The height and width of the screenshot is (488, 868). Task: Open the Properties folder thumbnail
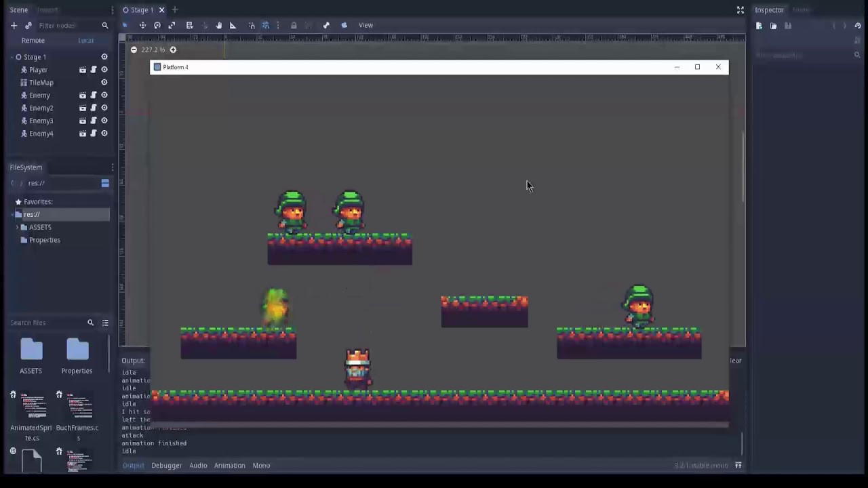click(77, 357)
